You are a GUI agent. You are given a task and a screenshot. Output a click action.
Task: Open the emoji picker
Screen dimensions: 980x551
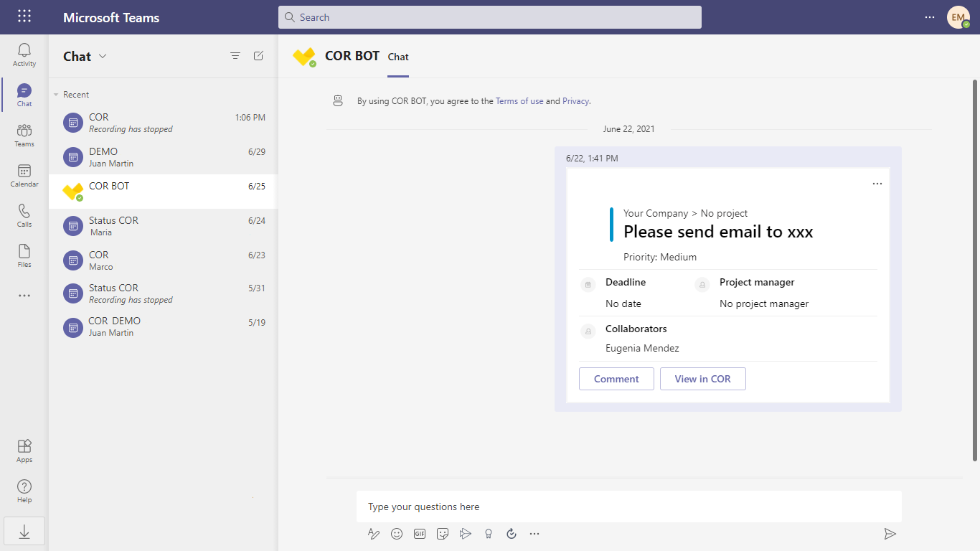397,534
